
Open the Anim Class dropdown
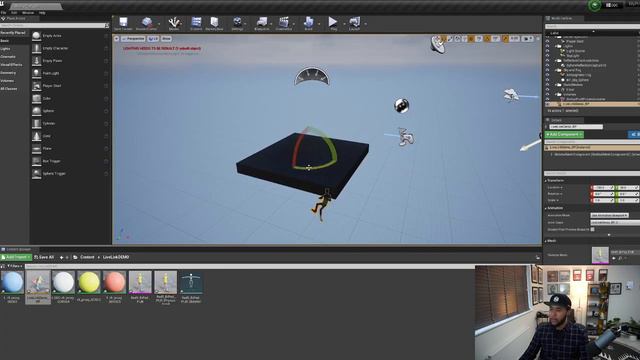615,222
